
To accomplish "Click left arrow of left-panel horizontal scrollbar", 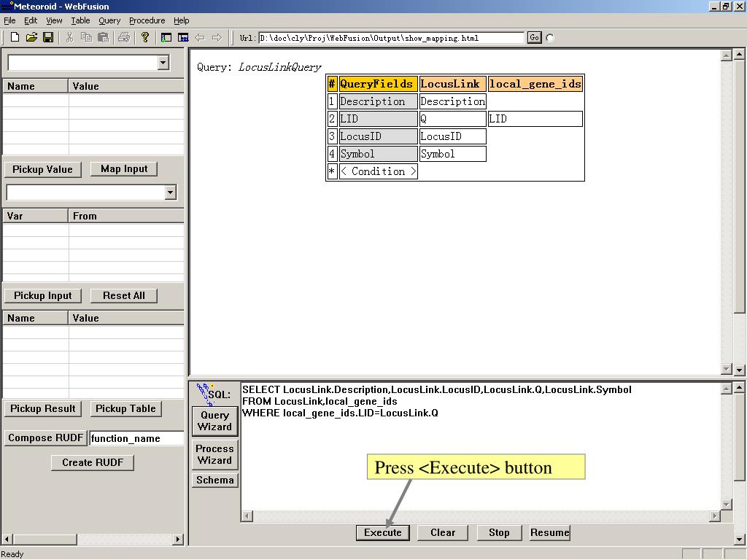I will coord(6,539).
